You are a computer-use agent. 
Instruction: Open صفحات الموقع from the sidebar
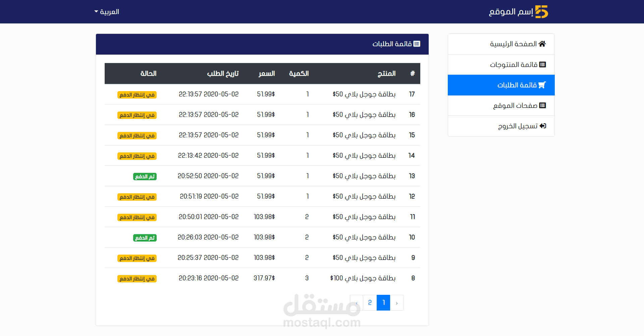point(501,106)
